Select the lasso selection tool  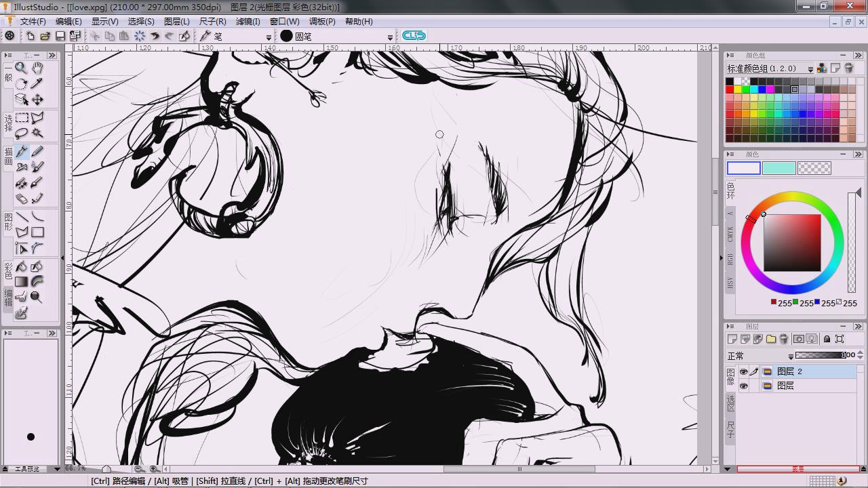(22, 133)
